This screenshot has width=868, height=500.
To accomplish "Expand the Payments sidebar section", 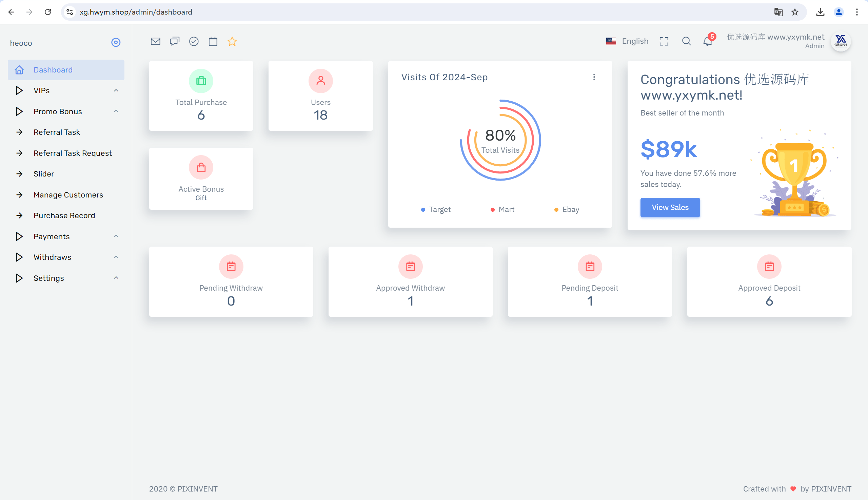I will pos(66,236).
